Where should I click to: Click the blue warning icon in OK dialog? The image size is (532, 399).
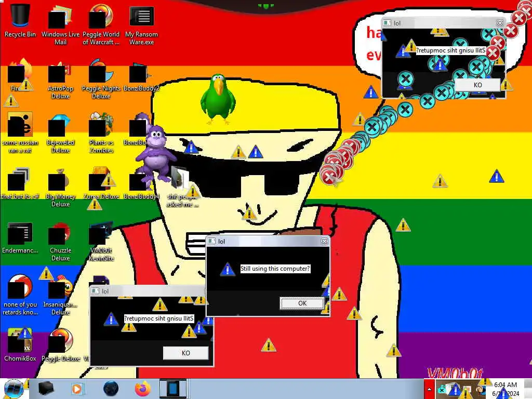tap(228, 269)
